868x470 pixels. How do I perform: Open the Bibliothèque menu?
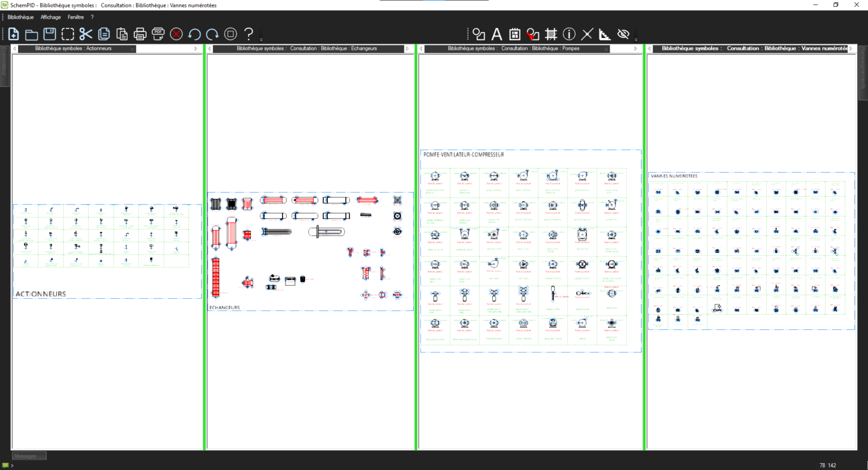[x=20, y=17]
